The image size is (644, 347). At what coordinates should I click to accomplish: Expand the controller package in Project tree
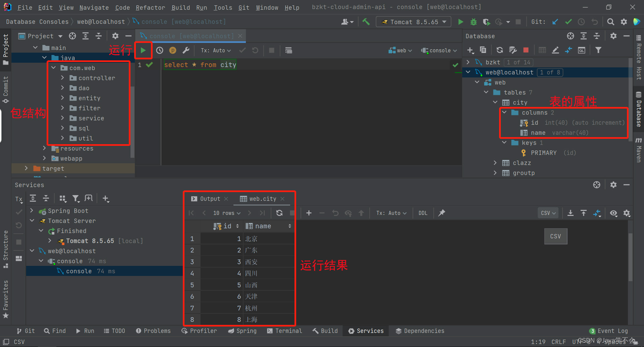[x=62, y=78]
